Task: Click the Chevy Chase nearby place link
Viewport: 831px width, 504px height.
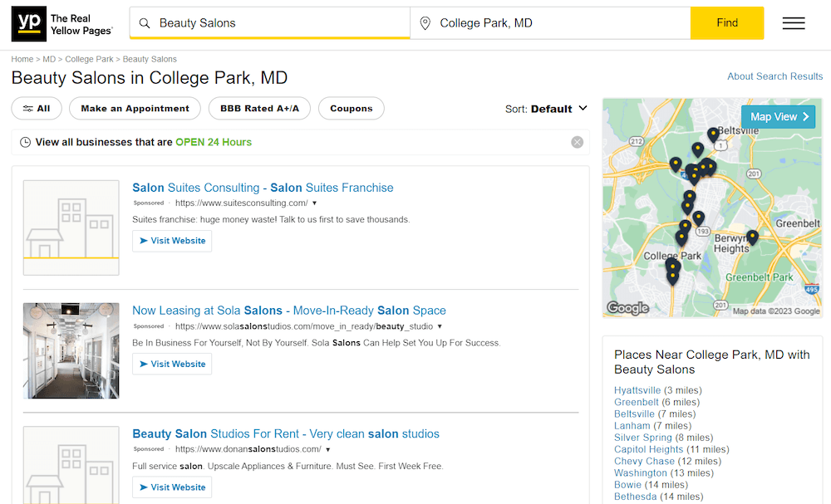Action: tap(644, 461)
